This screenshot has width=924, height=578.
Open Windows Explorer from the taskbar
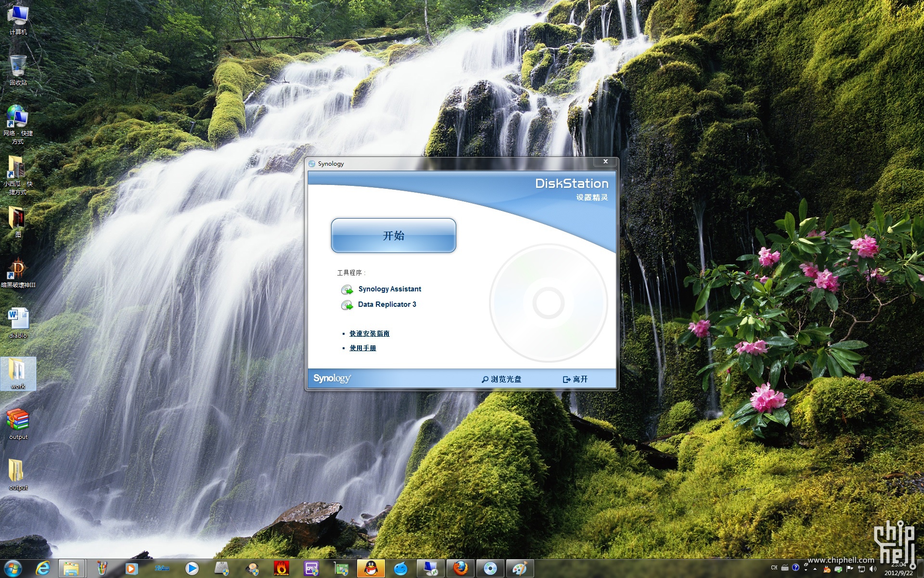point(72,569)
